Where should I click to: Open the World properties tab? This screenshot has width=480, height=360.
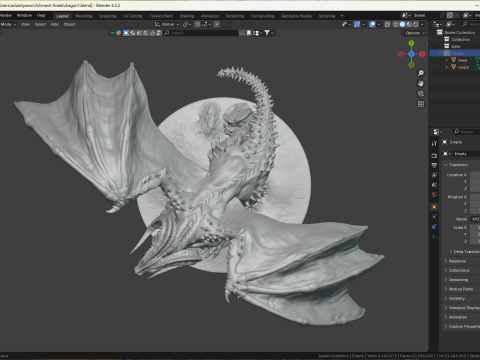[x=434, y=194]
